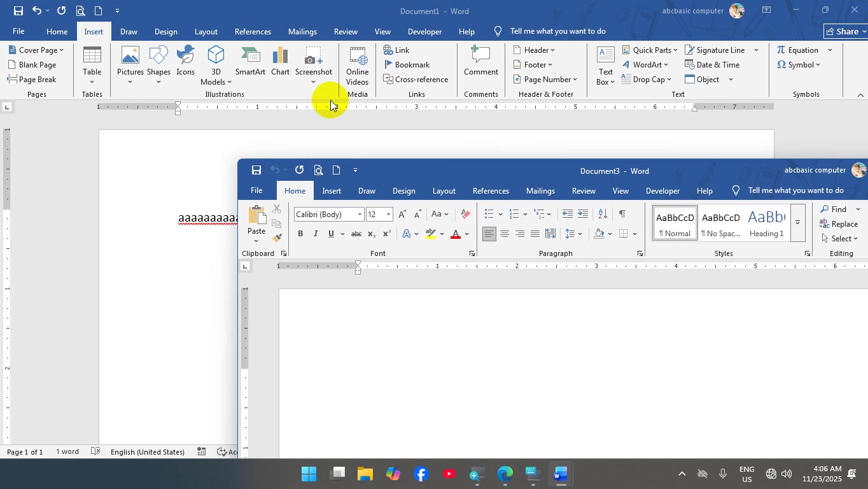Viewport: 868px width, 489px height.
Task: Switch to Insert tab in Document3
Action: (x=332, y=191)
